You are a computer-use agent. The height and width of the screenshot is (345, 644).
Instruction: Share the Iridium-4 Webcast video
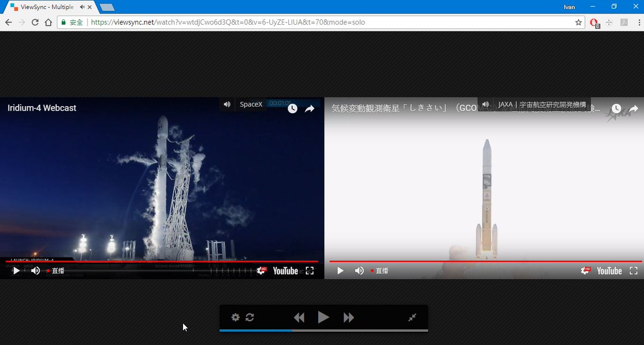[310, 108]
